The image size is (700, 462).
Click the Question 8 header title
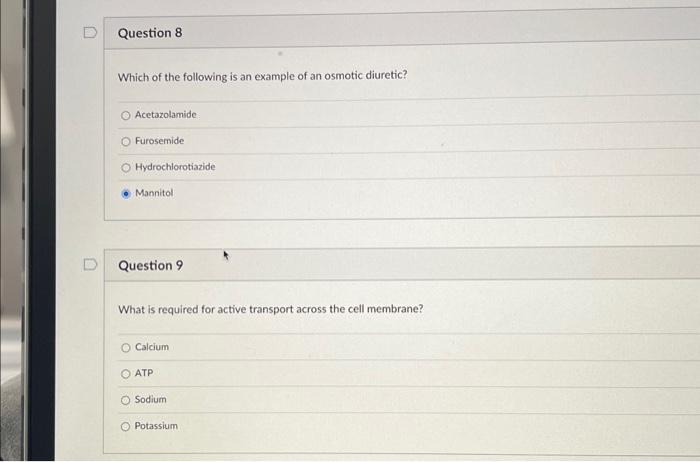[x=150, y=33]
